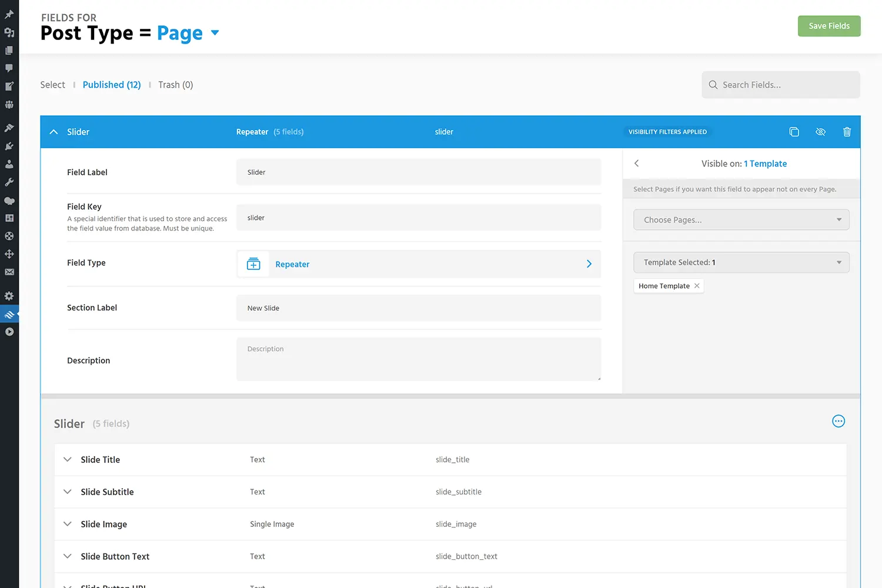This screenshot has width=882, height=588.
Task: Click the Save Fields button
Action: pyautogui.click(x=828, y=26)
